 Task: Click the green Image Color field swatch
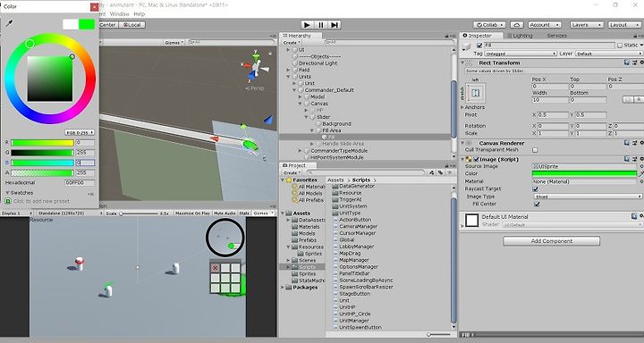(x=584, y=173)
